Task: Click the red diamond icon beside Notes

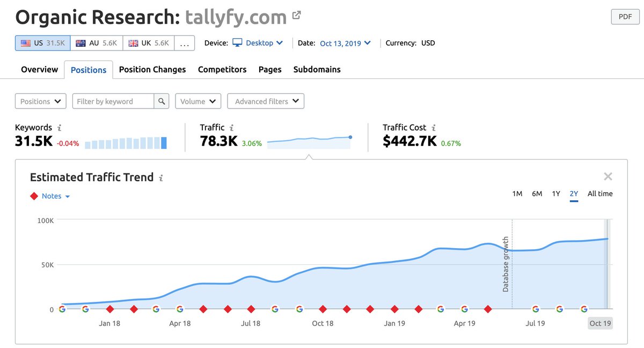Action: [x=35, y=196]
